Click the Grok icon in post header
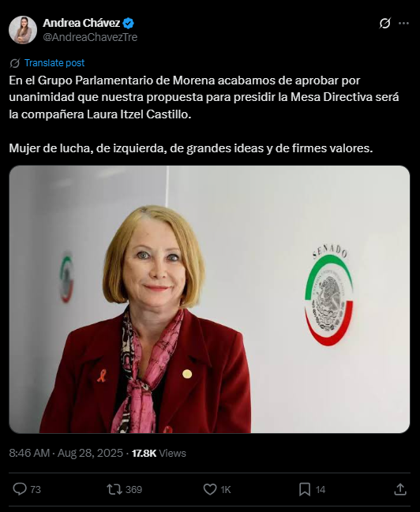Viewport: 420px width, 512px height. click(x=384, y=24)
